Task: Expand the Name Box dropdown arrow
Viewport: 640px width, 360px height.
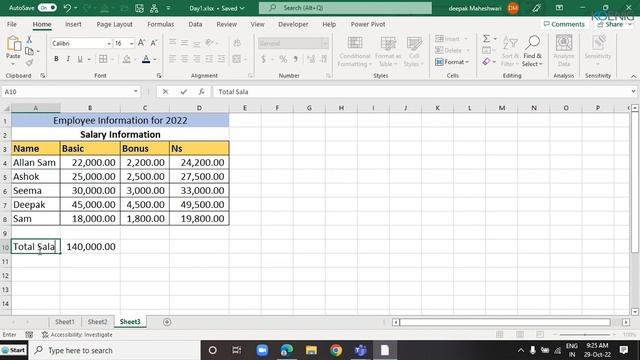Action: click(136, 91)
